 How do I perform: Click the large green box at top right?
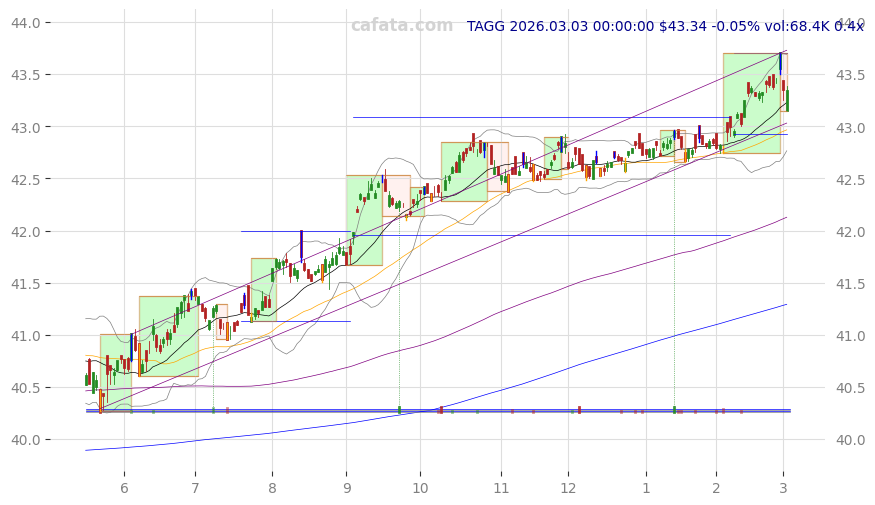click(750, 102)
